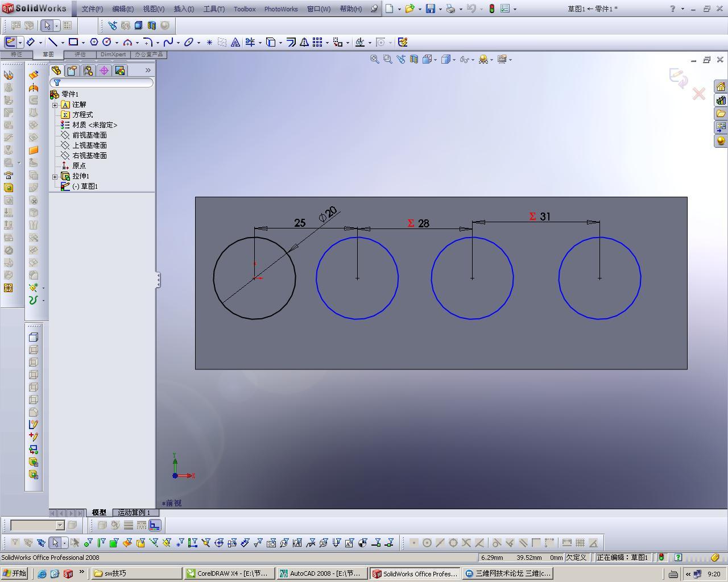The height and width of the screenshot is (582, 728).
Task: Open the 编辑(E) menu
Action: [x=123, y=9]
